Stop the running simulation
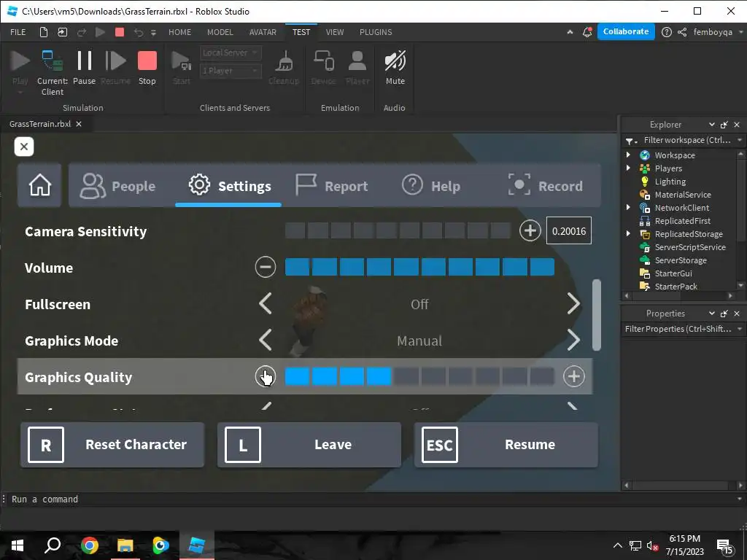The height and width of the screenshot is (560, 747). (x=147, y=69)
